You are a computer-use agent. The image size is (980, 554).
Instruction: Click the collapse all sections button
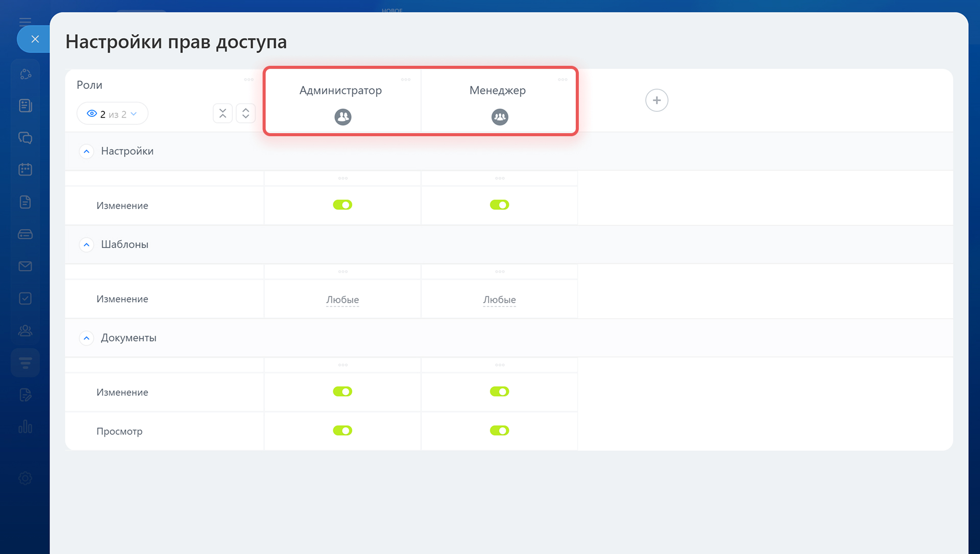tap(223, 113)
